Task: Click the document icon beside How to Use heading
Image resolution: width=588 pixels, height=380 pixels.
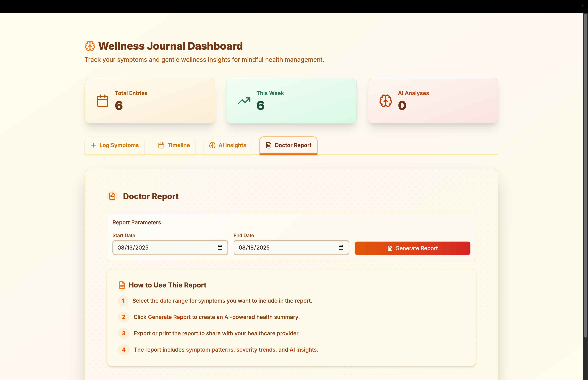Action: click(x=122, y=285)
